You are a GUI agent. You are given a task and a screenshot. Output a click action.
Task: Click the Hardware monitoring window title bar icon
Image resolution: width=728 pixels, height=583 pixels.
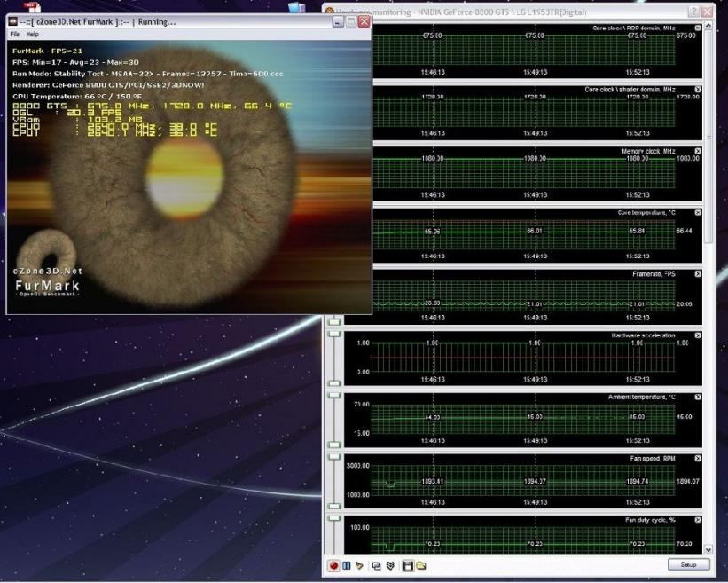coord(330,12)
